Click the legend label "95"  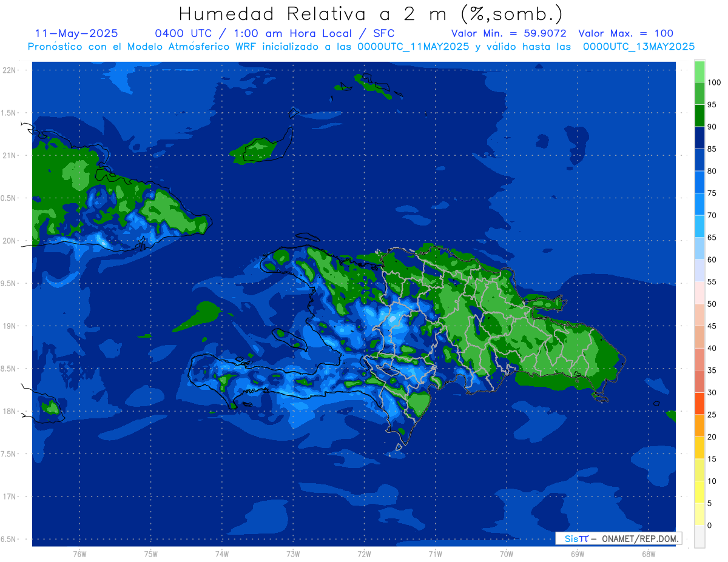[x=712, y=105]
